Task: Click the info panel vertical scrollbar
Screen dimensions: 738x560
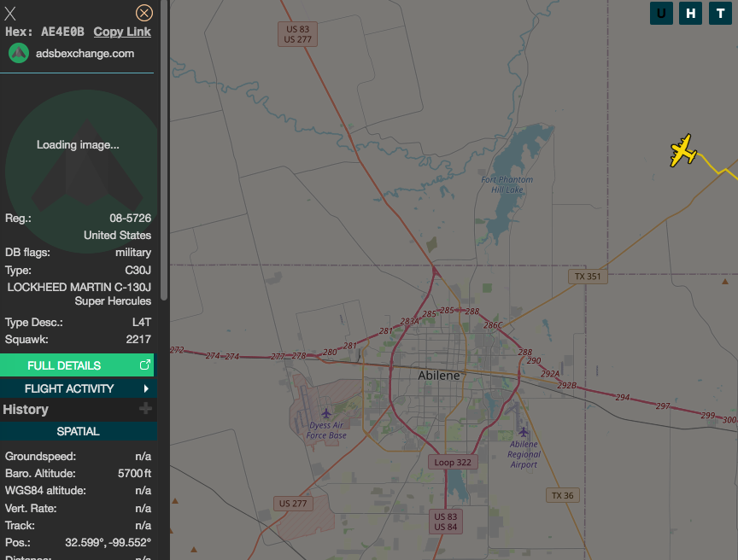Action: [x=164, y=150]
